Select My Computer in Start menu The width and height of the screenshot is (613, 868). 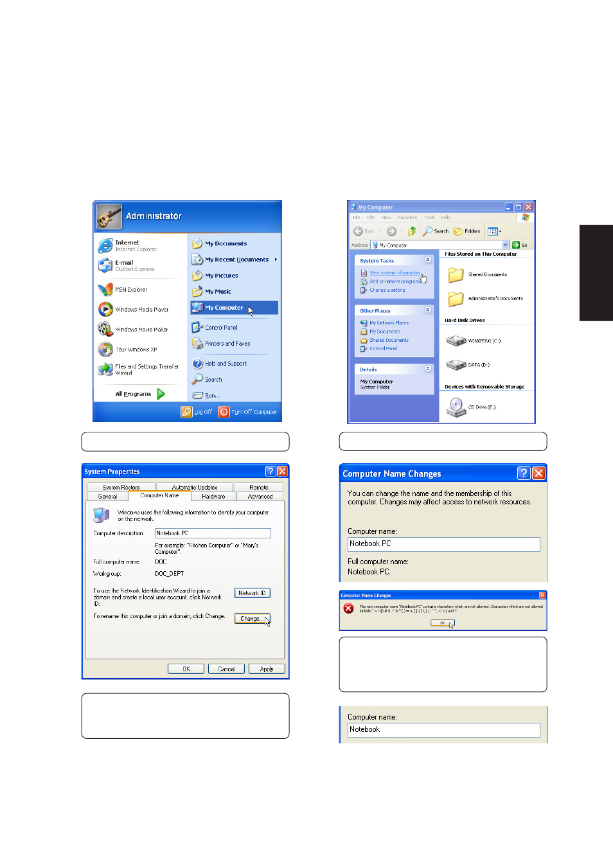(235, 308)
